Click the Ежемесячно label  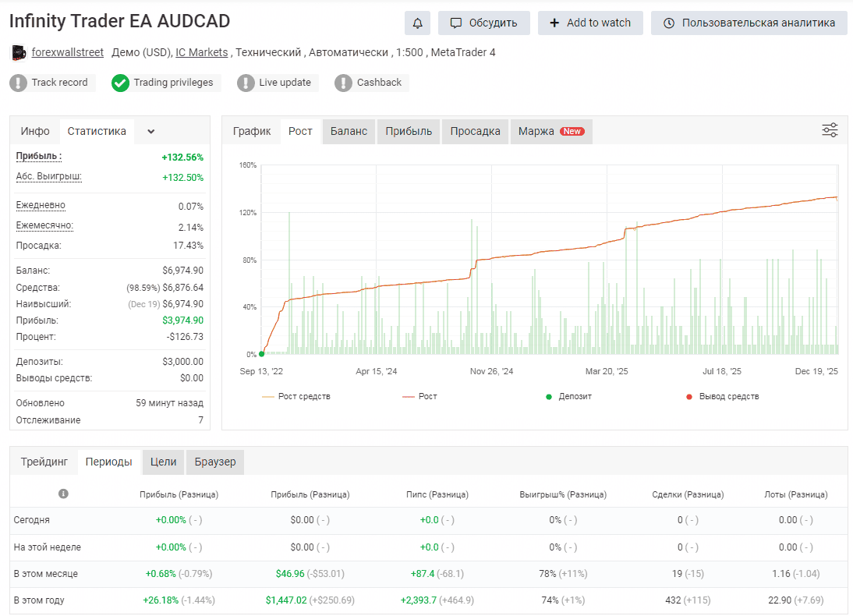[x=44, y=225]
